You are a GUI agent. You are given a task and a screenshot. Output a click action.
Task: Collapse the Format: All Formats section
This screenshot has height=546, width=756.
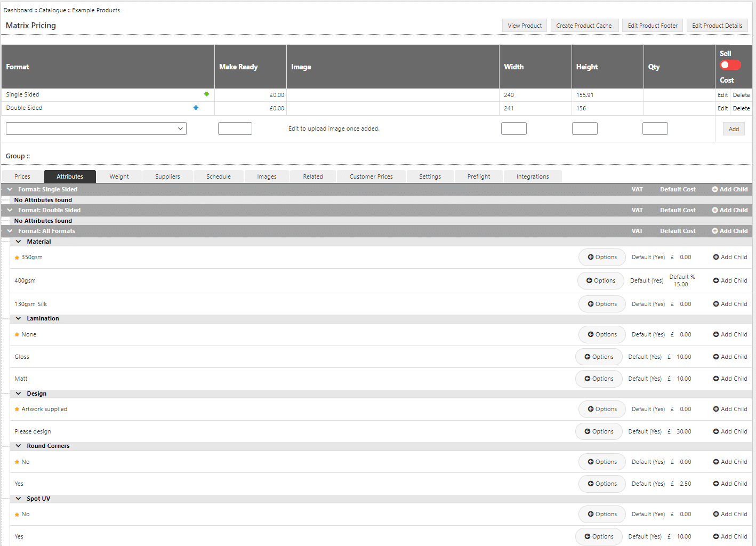tap(10, 231)
